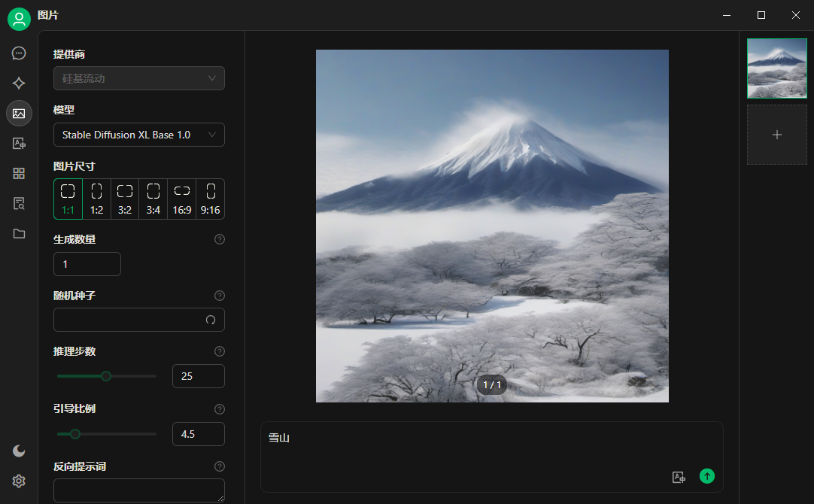
Task: Randomize the seed with refresh icon
Action: [x=211, y=320]
